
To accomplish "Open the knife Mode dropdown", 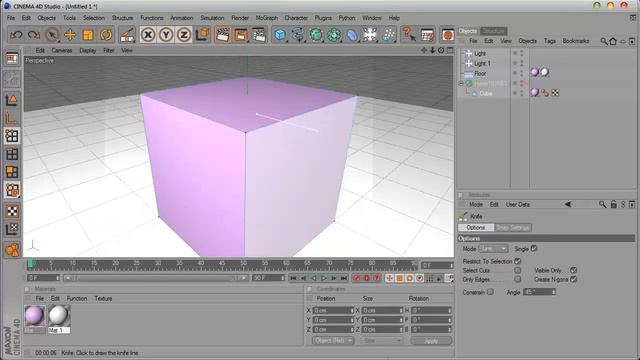I will click(x=493, y=249).
